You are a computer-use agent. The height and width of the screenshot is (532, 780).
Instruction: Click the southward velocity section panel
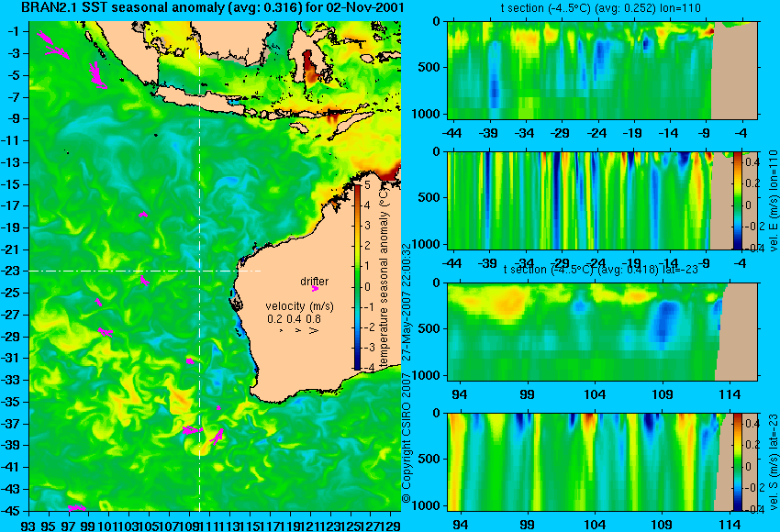pyautogui.click(x=602, y=462)
